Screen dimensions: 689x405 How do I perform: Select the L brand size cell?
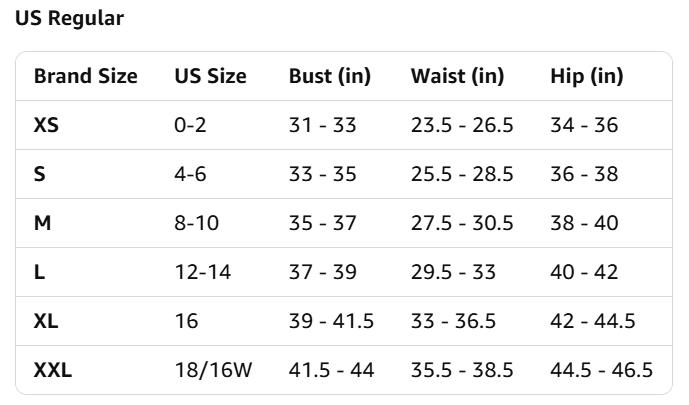pos(39,272)
